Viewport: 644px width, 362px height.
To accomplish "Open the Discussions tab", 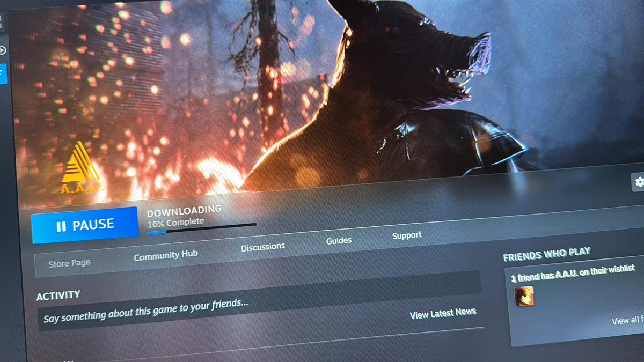I will tap(263, 247).
